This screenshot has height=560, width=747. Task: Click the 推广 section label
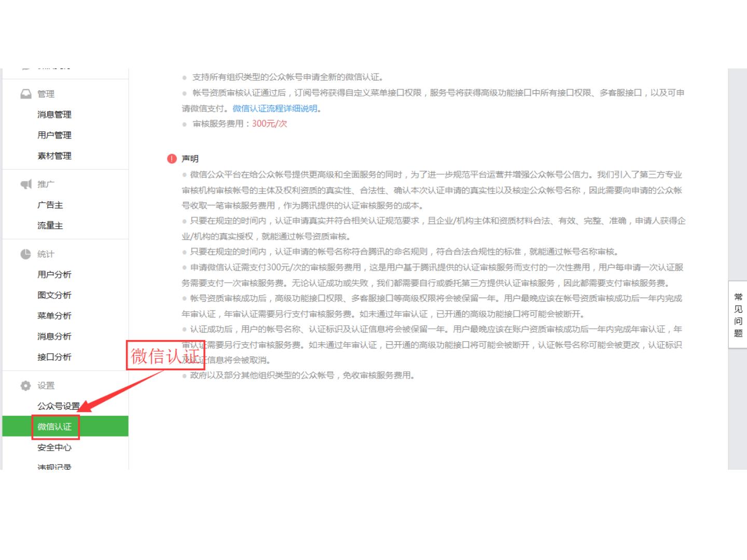(46, 184)
